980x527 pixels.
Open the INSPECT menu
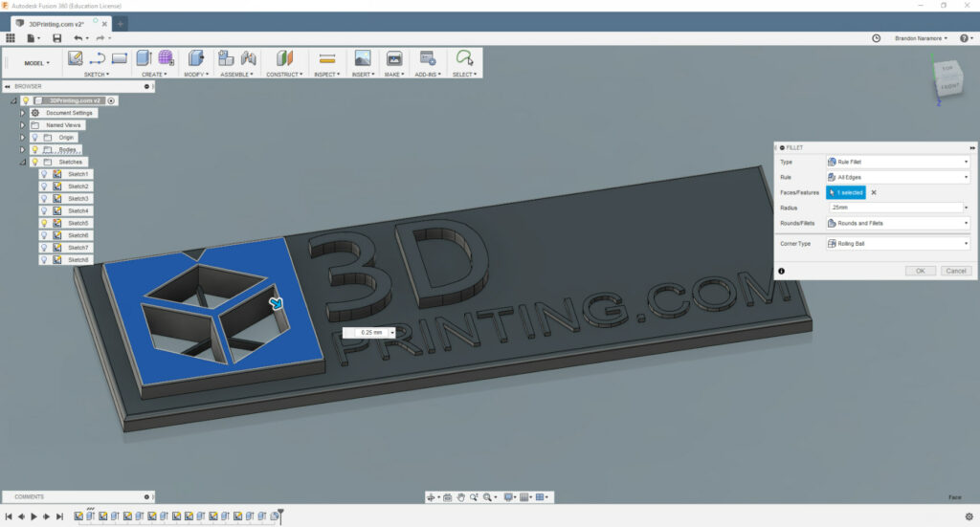pyautogui.click(x=327, y=75)
